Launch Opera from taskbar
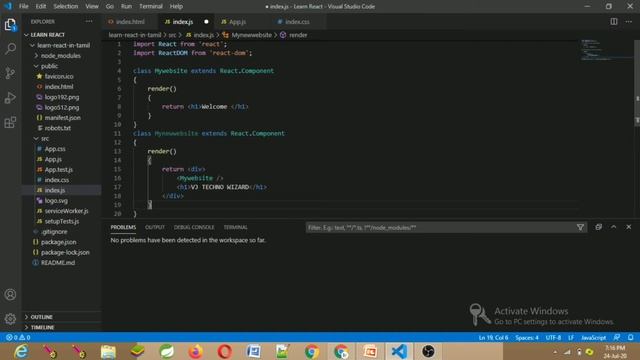Image resolution: width=640 pixels, height=360 pixels. coord(224,351)
